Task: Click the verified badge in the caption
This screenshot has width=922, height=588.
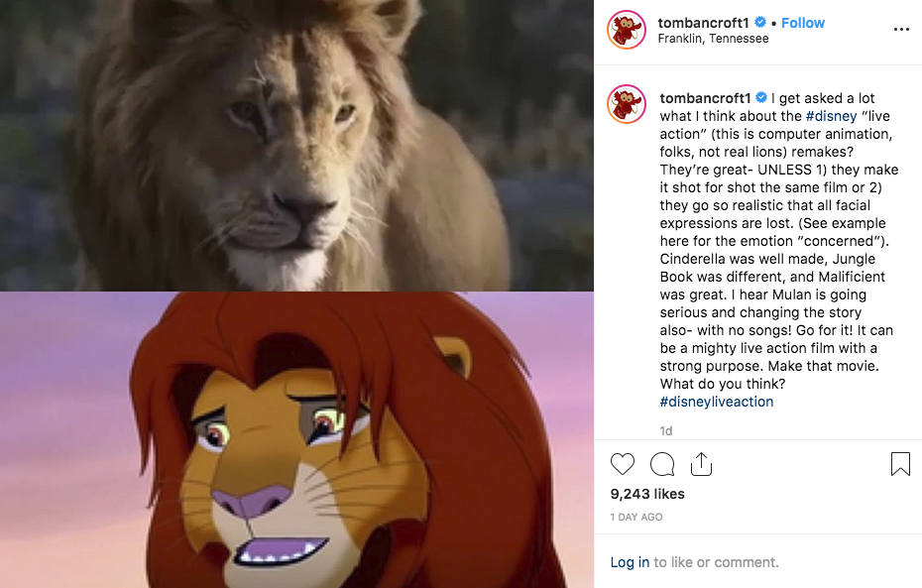Action: [x=761, y=97]
